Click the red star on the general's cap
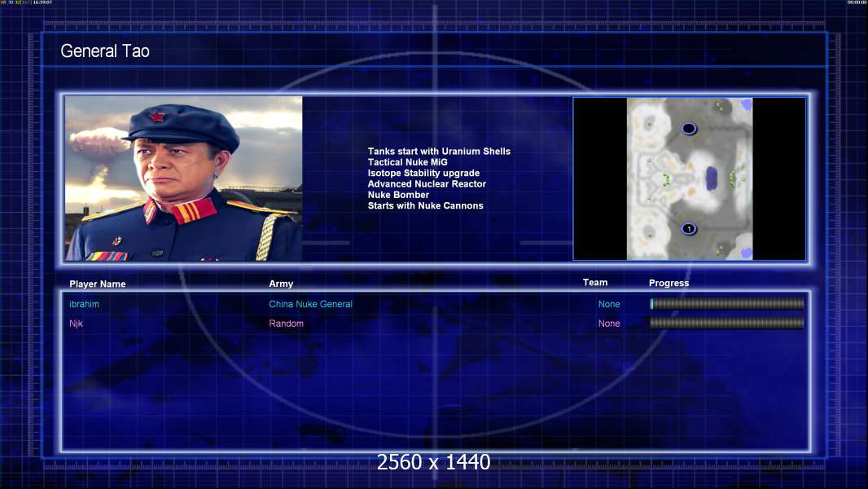 pos(156,117)
